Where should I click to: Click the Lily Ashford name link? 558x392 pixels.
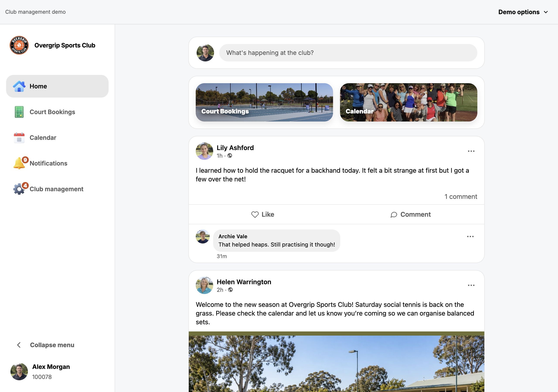[235, 148]
